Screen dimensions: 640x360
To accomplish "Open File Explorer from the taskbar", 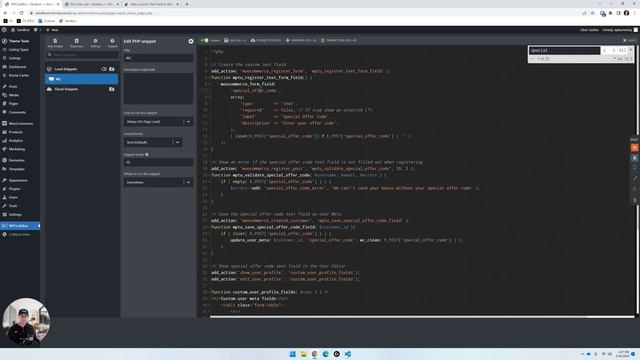I will coord(304,354).
